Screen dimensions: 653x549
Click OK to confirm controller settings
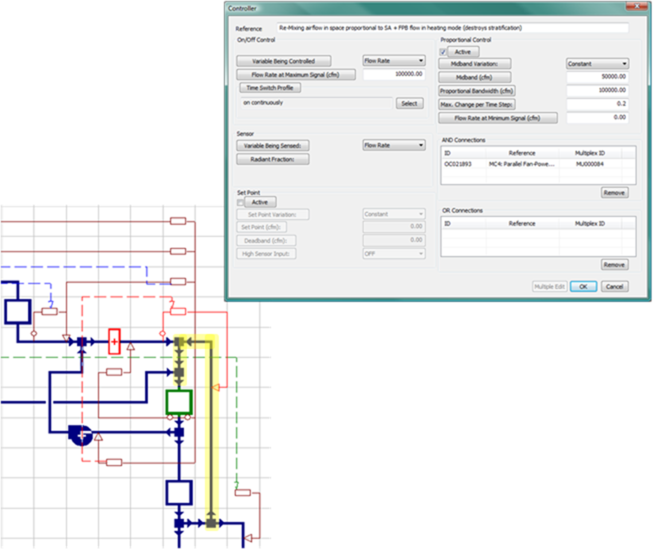(586, 286)
